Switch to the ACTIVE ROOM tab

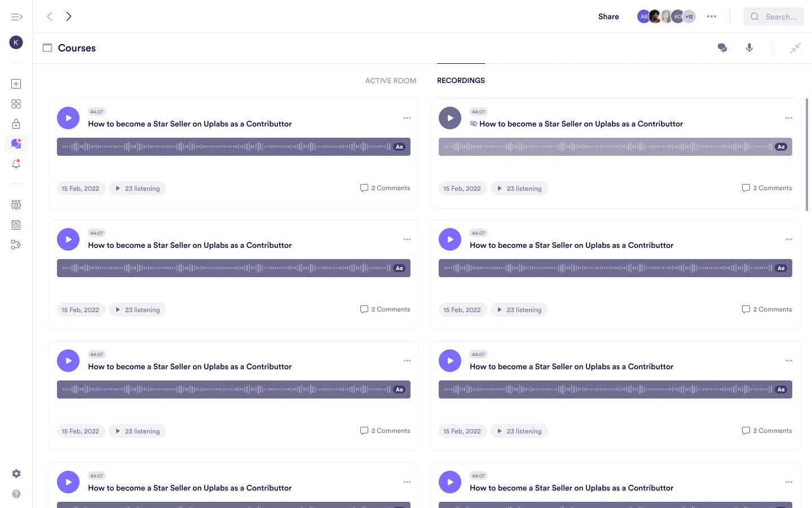(x=390, y=80)
